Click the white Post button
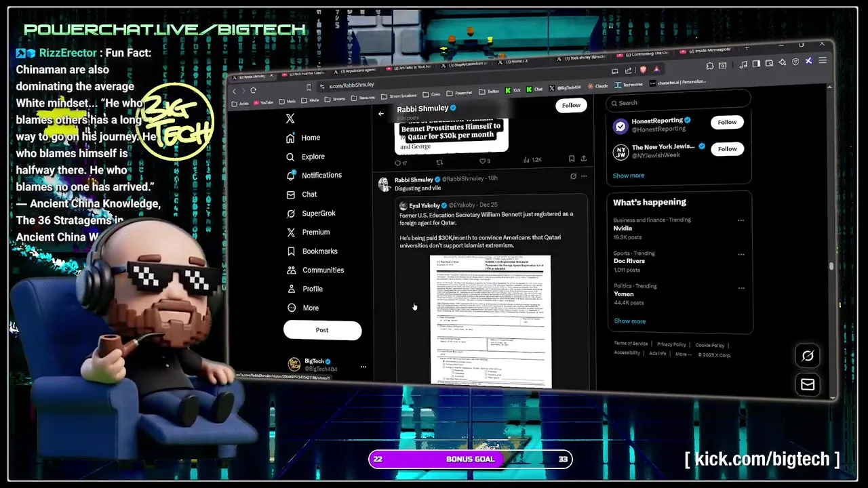The width and height of the screenshot is (868, 488). pos(322,330)
